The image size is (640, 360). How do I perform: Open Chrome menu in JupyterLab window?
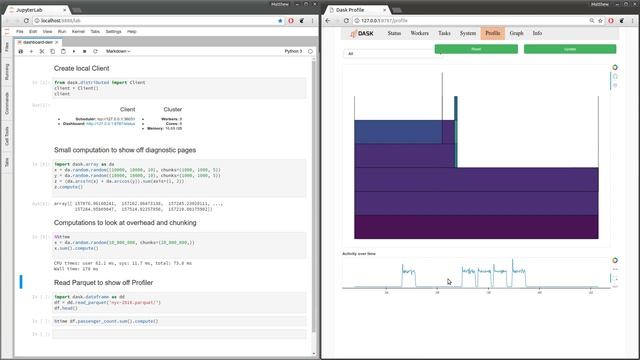pos(313,20)
